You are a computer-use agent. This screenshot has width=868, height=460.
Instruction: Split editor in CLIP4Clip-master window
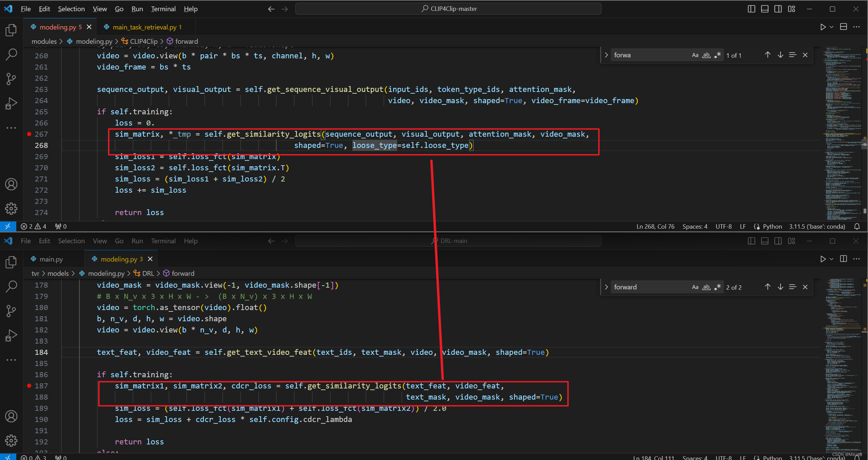tap(844, 27)
